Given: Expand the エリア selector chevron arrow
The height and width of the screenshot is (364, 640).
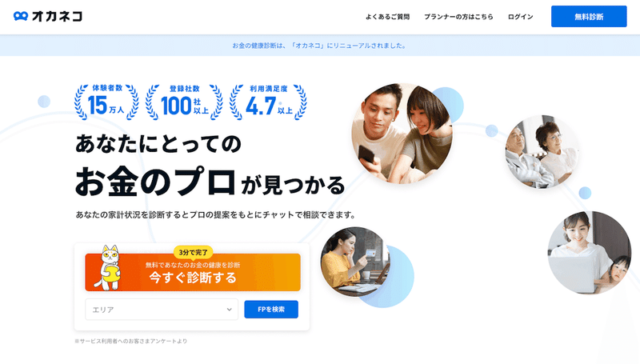Looking at the screenshot, I should pyautogui.click(x=229, y=310).
